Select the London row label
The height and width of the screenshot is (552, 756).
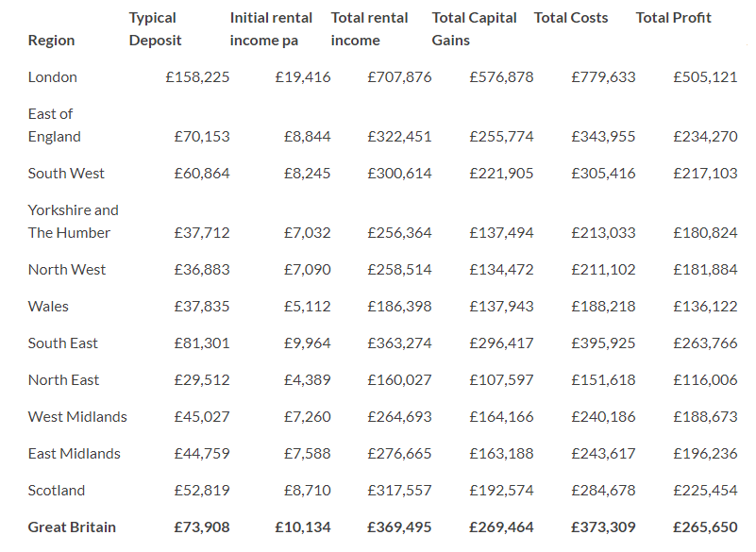pyautogui.click(x=53, y=77)
